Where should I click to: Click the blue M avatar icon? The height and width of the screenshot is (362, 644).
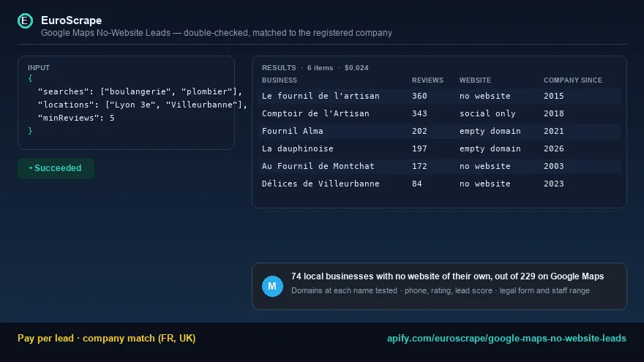(272, 286)
